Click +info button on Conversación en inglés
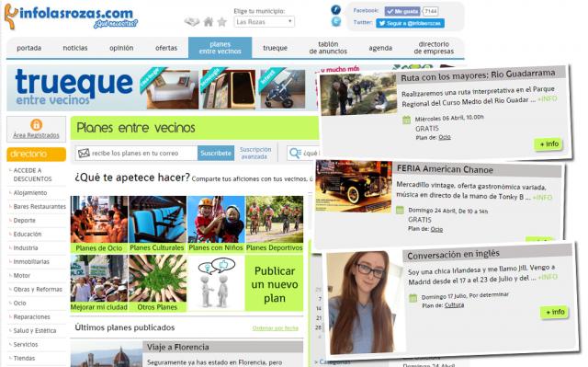The width and height of the screenshot is (588, 367). click(555, 312)
